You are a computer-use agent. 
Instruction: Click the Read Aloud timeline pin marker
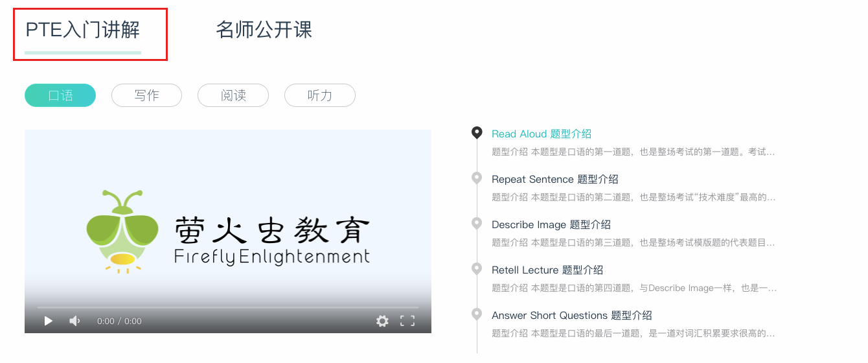(x=477, y=133)
